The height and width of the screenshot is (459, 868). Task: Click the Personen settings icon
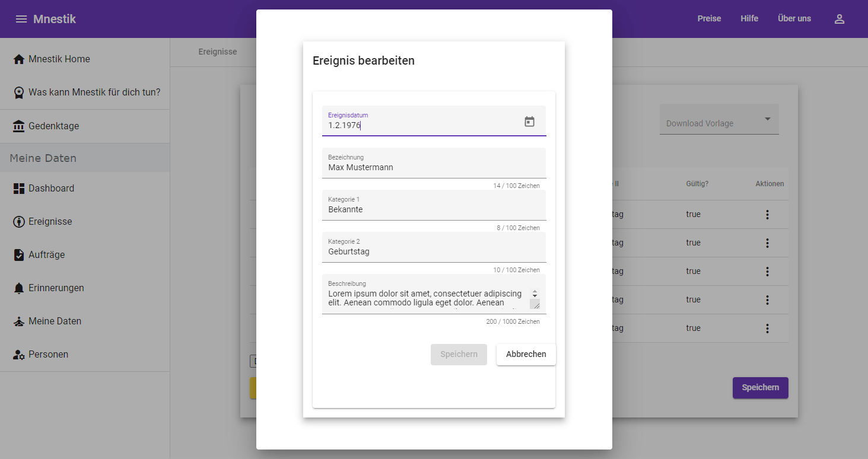coord(19,355)
